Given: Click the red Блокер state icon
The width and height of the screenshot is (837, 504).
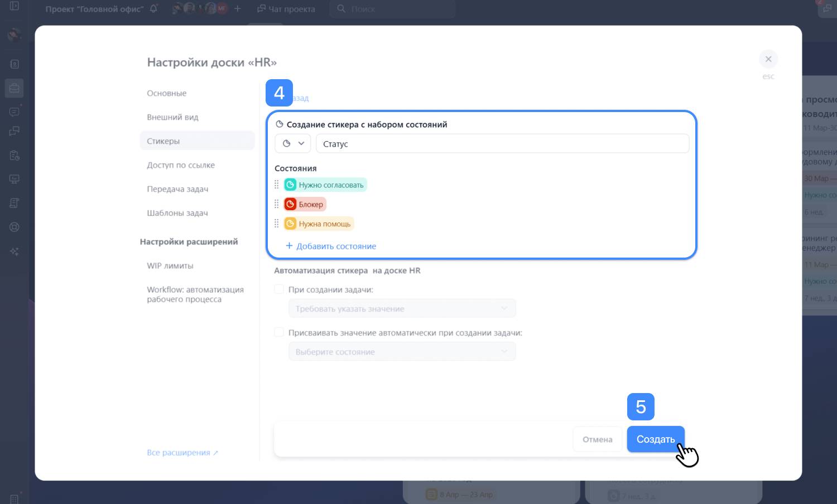Looking at the screenshot, I should click(x=290, y=205).
